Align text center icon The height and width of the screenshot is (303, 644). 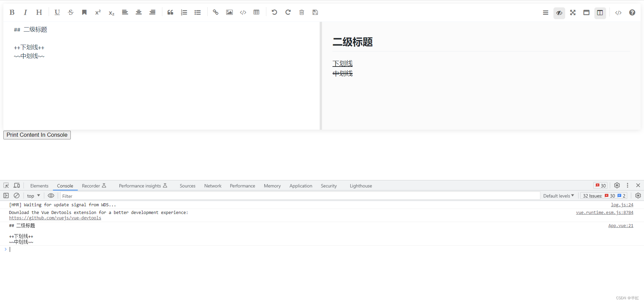pyautogui.click(x=139, y=12)
